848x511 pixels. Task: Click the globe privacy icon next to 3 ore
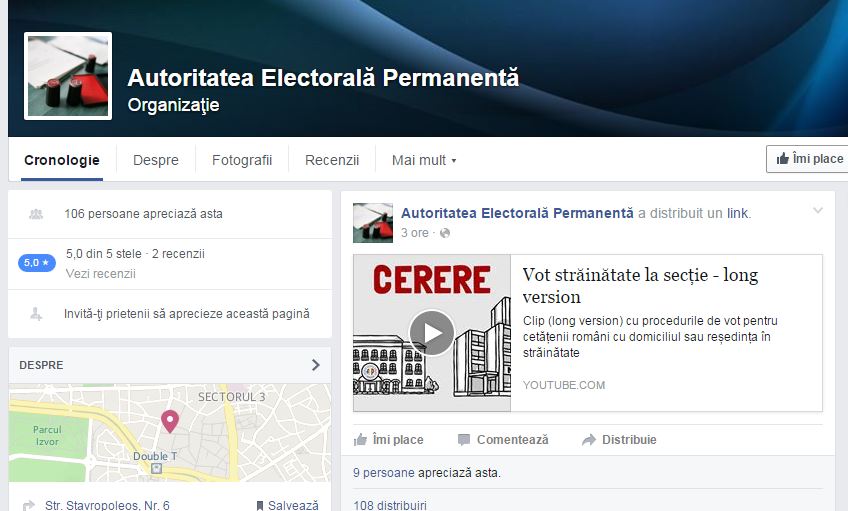click(x=445, y=233)
